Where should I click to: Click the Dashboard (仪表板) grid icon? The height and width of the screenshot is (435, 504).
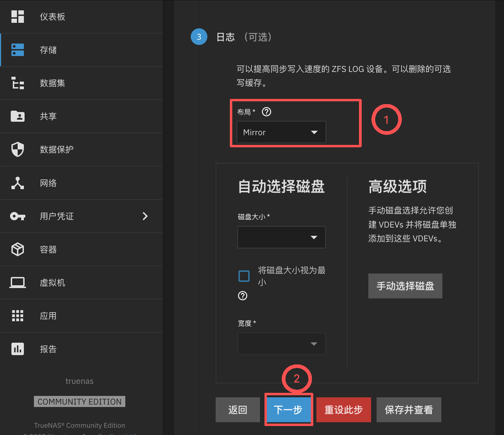[x=18, y=17]
